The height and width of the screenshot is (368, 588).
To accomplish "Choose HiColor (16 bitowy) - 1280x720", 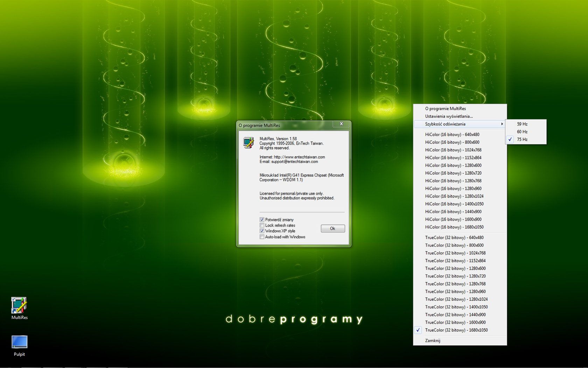I will tap(460, 173).
